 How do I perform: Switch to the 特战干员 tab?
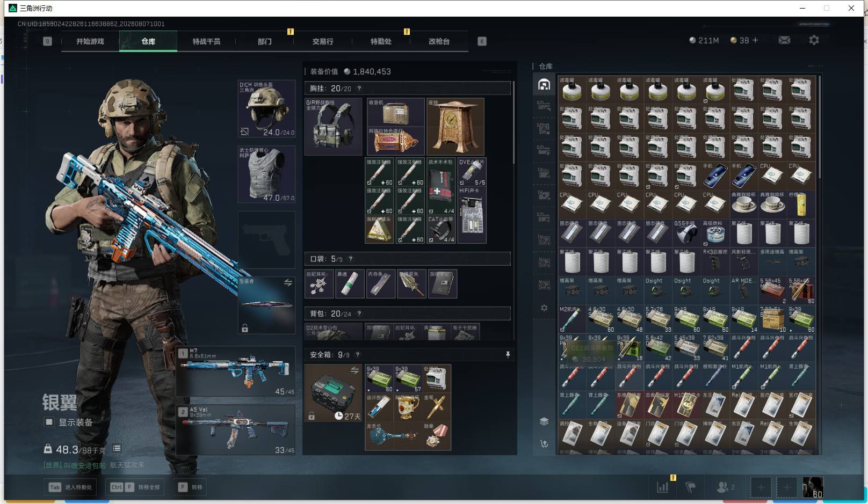pyautogui.click(x=206, y=41)
